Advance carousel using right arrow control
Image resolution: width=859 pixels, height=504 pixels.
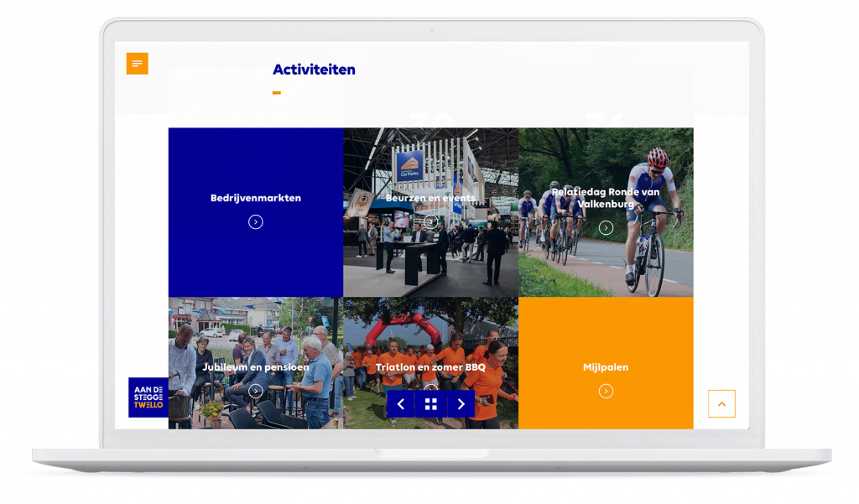461,403
